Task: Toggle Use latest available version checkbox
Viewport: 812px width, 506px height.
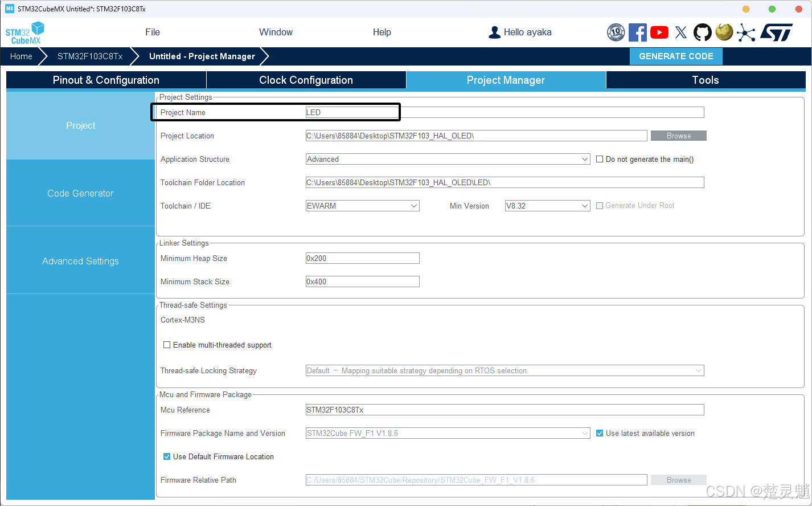Action: coord(600,433)
